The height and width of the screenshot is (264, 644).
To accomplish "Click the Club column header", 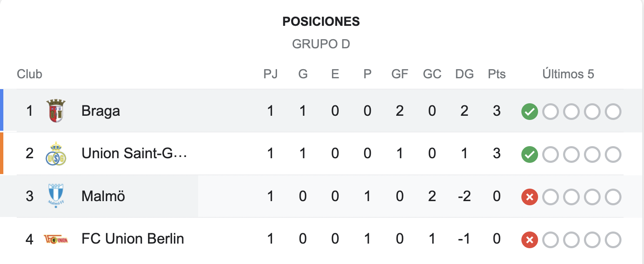I will pyautogui.click(x=30, y=74).
